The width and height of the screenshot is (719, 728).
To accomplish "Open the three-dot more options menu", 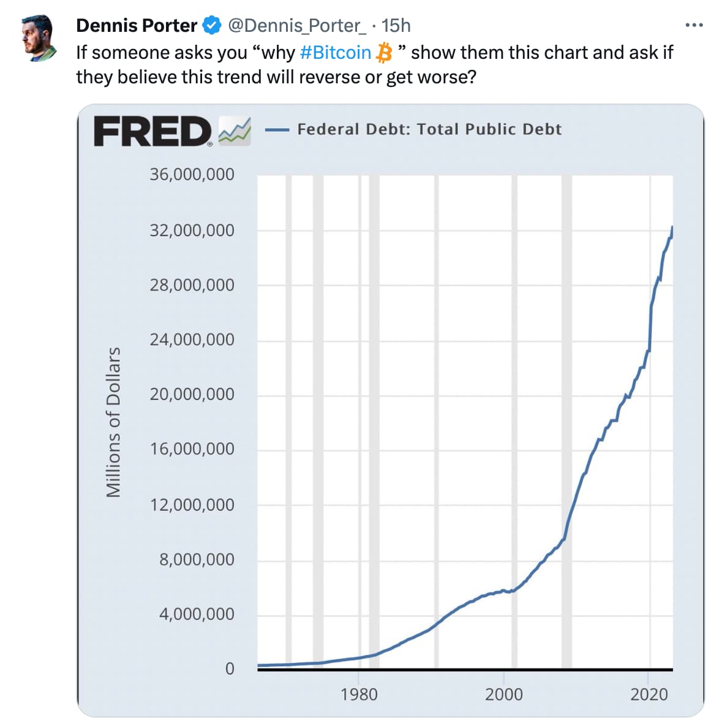I will point(693,26).
